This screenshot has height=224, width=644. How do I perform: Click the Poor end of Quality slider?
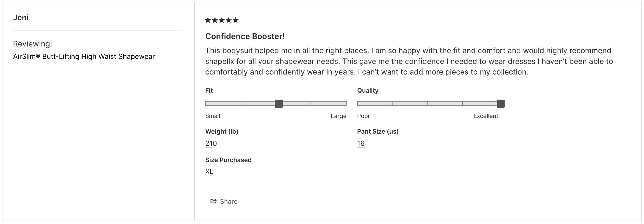tap(364, 116)
